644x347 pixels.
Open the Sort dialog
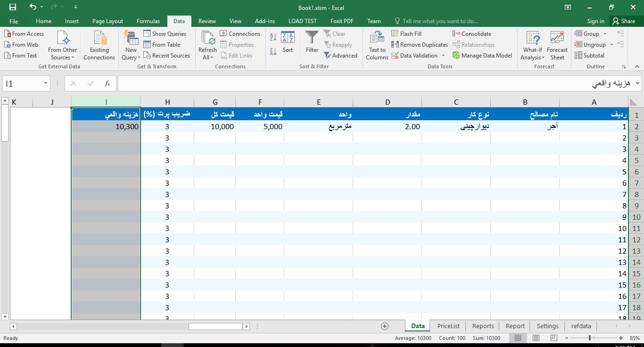click(288, 42)
